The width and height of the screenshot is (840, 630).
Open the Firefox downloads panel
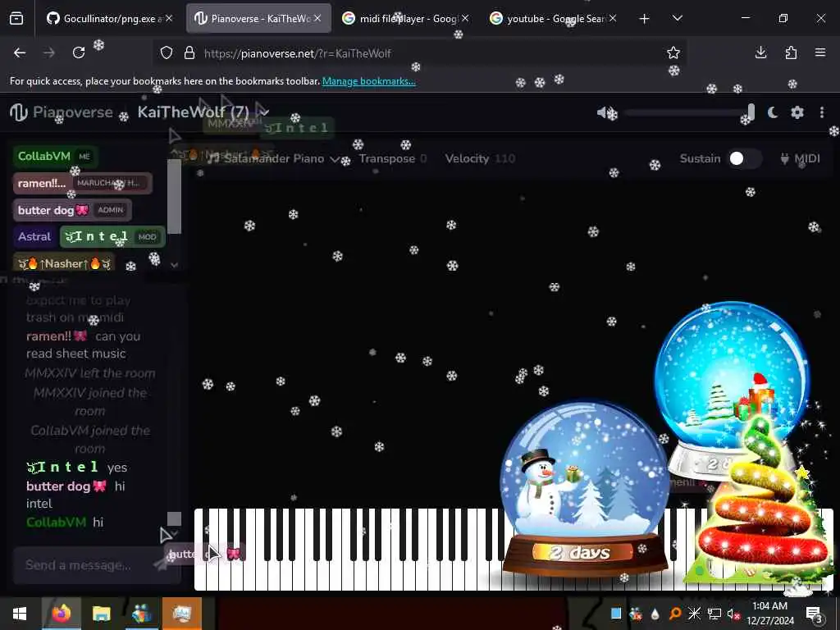click(760, 52)
